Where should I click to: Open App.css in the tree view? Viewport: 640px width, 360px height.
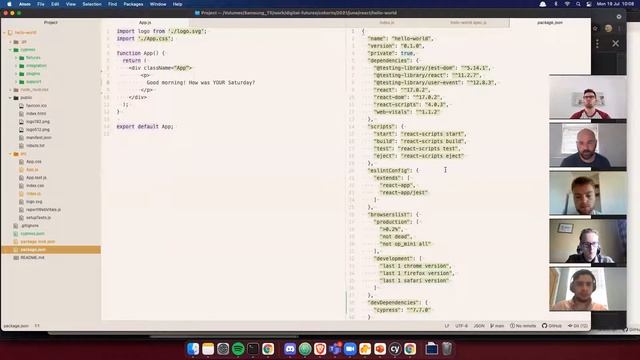click(x=33, y=162)
